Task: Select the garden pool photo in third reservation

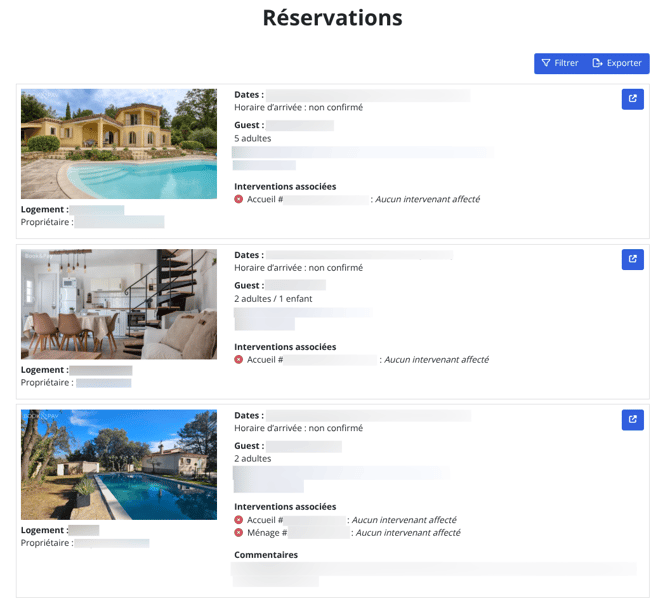Action: (x=118, y=464)
